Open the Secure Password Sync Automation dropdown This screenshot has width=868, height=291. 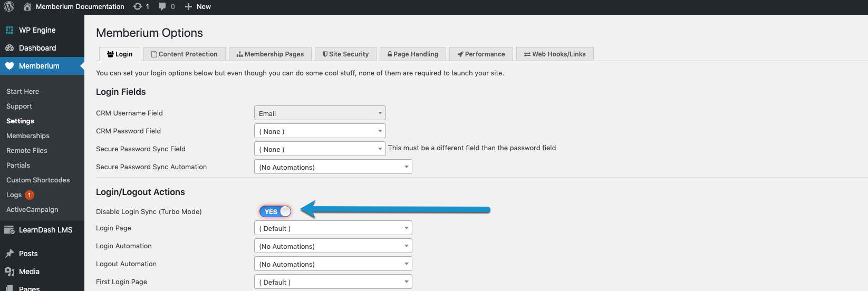[333, 167]
